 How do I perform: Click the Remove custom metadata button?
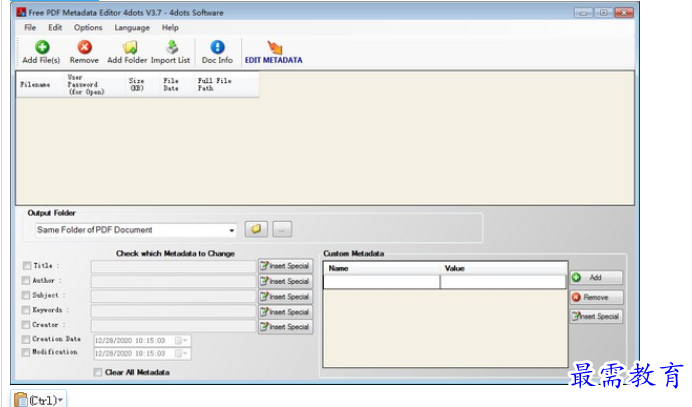pos(596,297)
